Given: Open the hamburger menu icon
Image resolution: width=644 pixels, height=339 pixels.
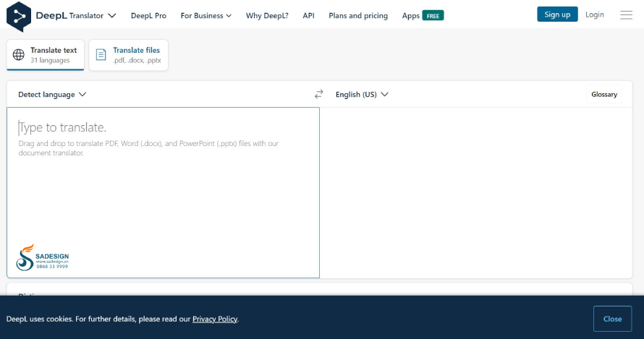Looking at the screenshot, I should pyautogui.click(x=626, y=14).
